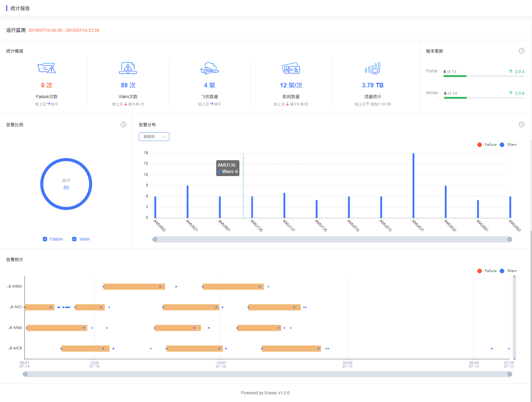Click the Warn count laptop alert icon
Screen dimensions: 532x402
coord(128,68)
